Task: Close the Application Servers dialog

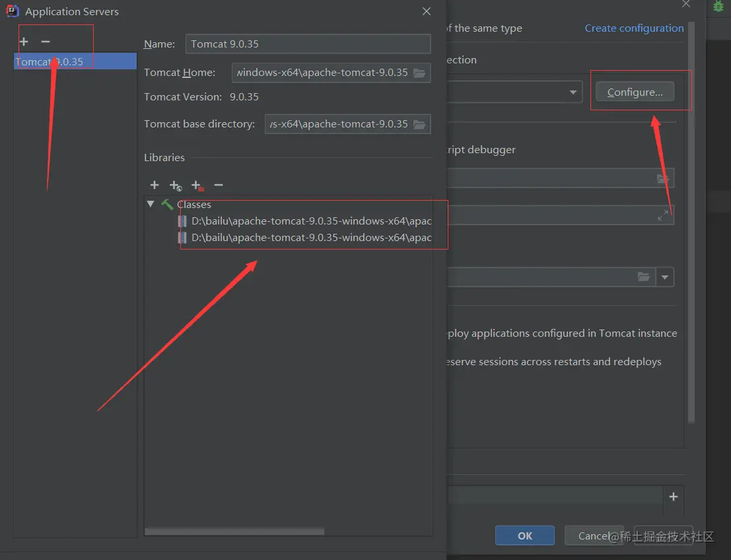Action: coord(426,11)
